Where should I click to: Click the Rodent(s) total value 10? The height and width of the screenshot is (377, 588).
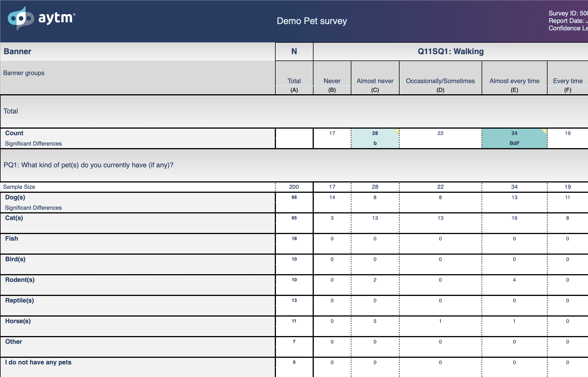294,280
